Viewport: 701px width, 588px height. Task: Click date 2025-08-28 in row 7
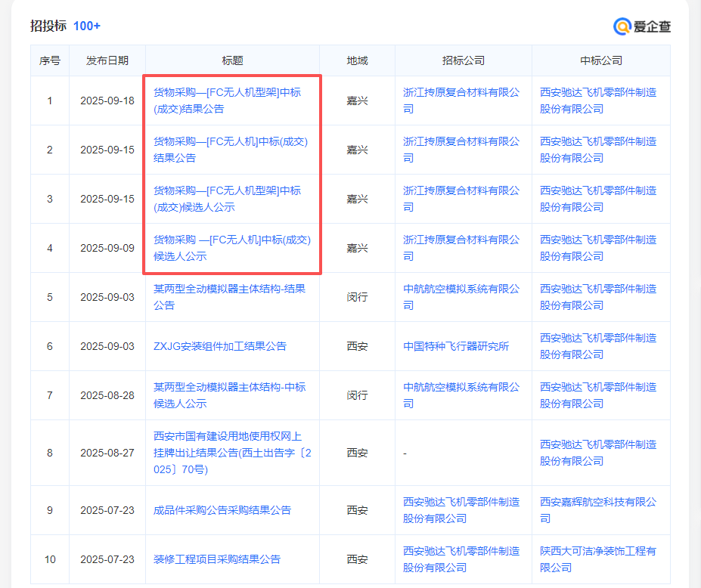(x=107, y=396)
